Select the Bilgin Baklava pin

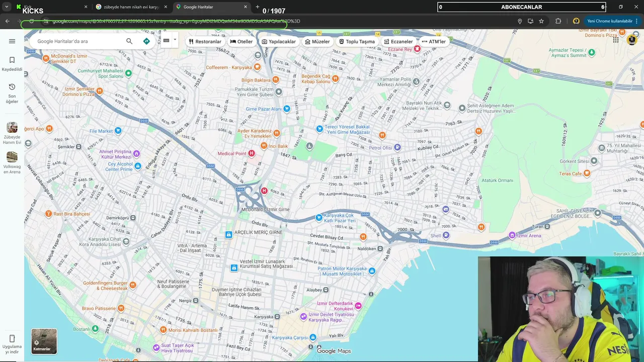275,80
